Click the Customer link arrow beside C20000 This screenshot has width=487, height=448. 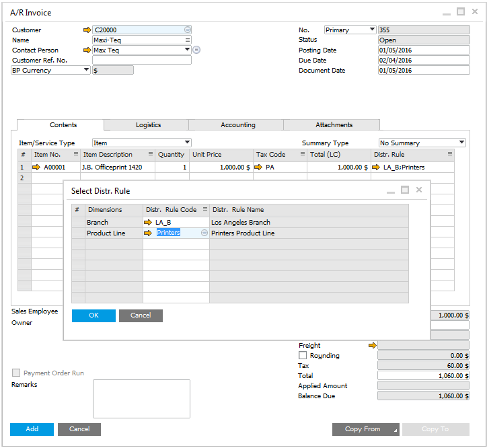click(x=86, y=30)
